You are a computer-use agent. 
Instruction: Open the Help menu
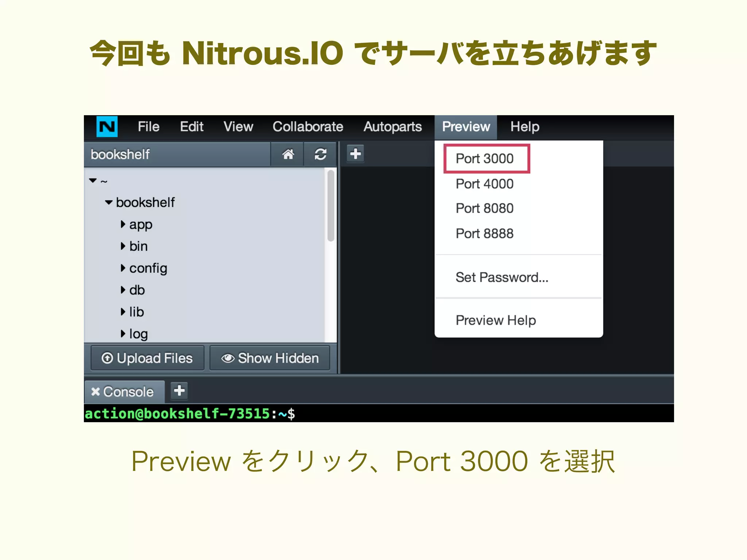pyautogui.click(x=525, y=127)
